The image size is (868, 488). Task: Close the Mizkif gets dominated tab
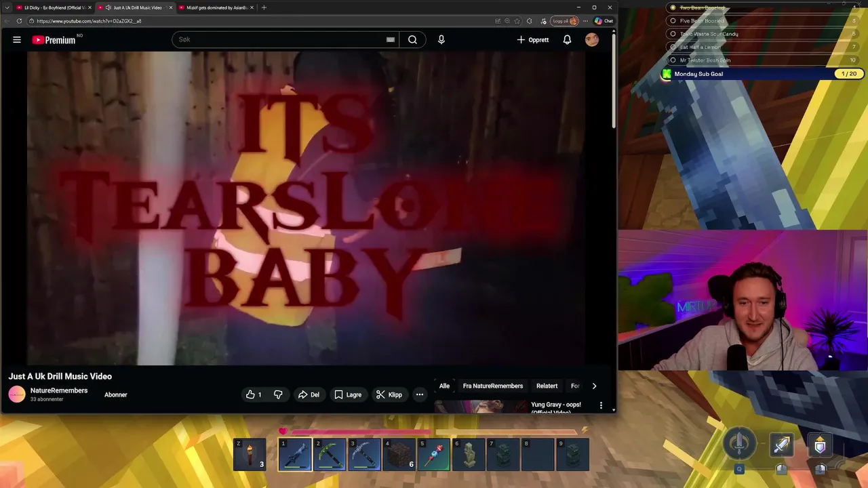[x=252, y=7]
